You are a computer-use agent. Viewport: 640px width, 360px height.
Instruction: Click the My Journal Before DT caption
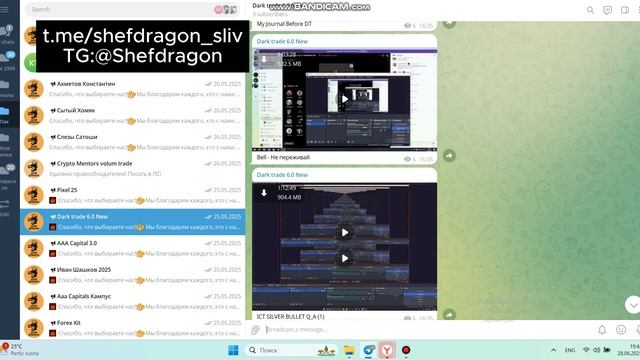point(284,24)
